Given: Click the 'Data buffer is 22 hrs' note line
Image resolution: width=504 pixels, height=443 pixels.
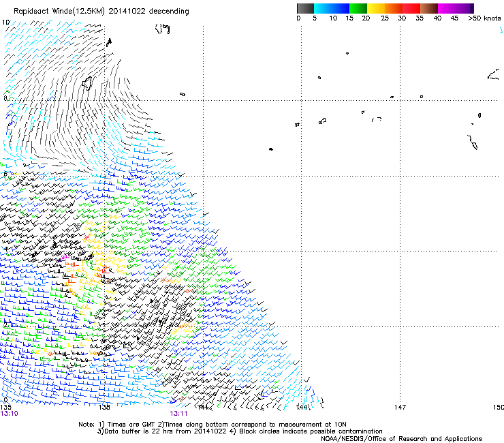Looking at the screenshot, I should (x=240, y=431).
